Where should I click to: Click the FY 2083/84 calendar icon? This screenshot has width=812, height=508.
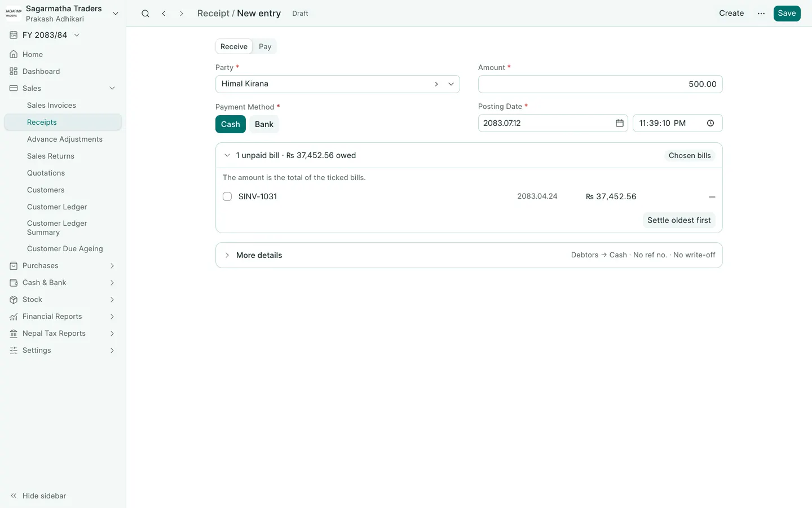(14, 35)
